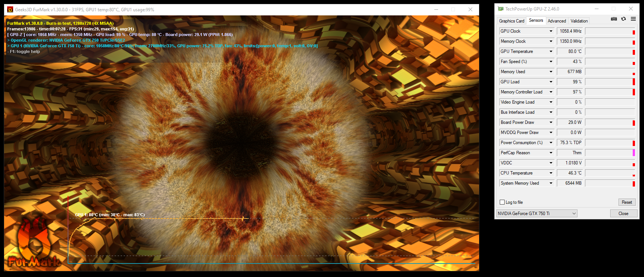The image size is (644, 277).
Task: Open the Validation tab
Action: (579, 21)
